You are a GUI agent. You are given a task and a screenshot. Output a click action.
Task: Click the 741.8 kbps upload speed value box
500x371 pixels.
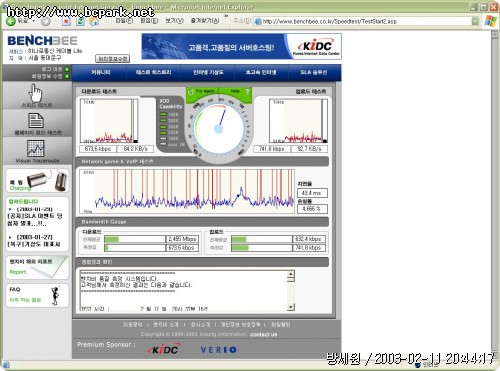tap(272, 149)
